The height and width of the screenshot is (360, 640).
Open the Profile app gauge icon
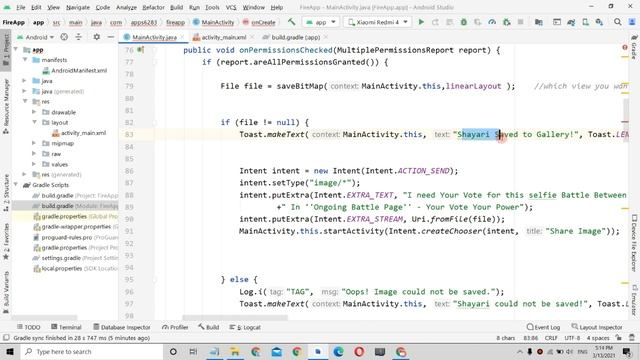point(492,22)
